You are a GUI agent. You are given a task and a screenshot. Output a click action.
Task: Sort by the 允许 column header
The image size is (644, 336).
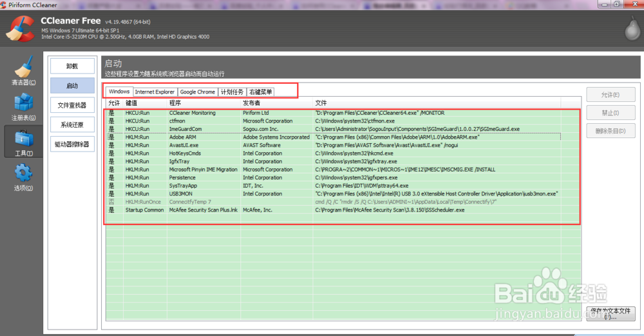coord(114,103)
